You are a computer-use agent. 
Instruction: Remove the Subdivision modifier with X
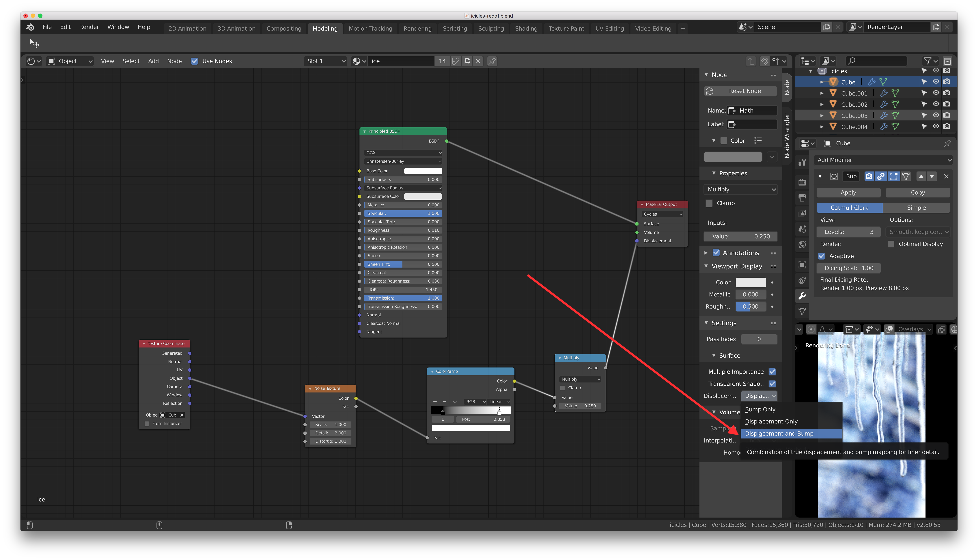946,177
